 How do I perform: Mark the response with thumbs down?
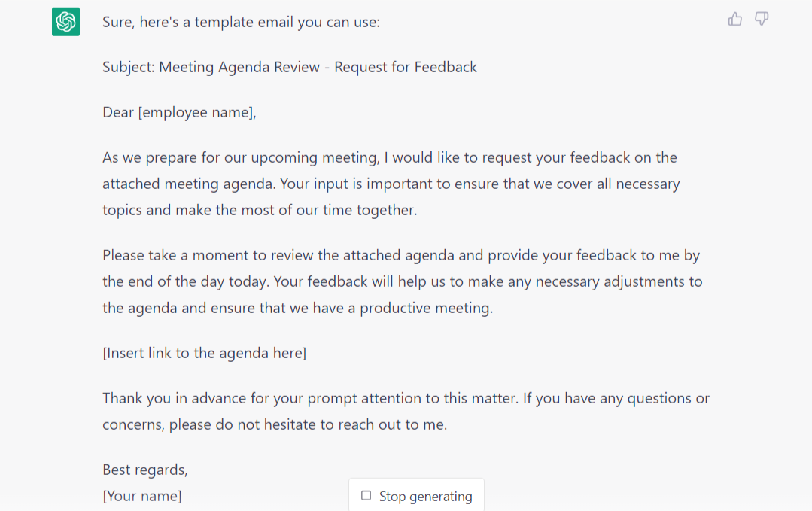click(x=762, y=19)
